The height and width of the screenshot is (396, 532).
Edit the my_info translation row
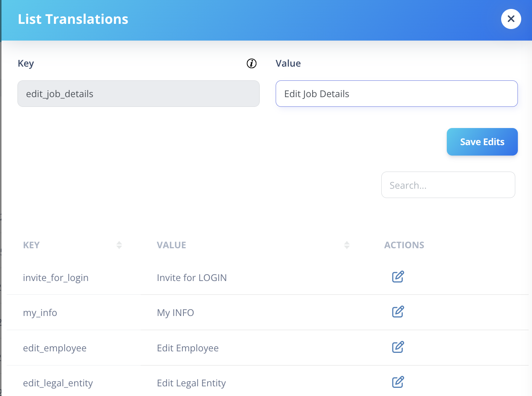coord(398,312)
